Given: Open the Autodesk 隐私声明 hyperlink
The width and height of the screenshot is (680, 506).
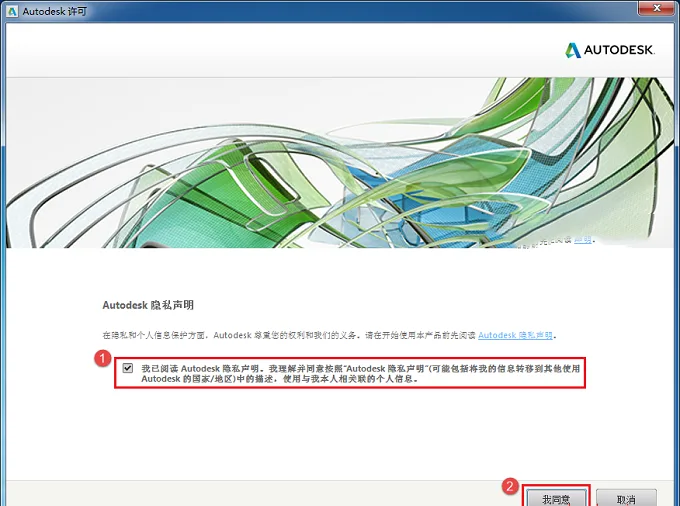Looking at the screenshot, I should tap(515, 335).
